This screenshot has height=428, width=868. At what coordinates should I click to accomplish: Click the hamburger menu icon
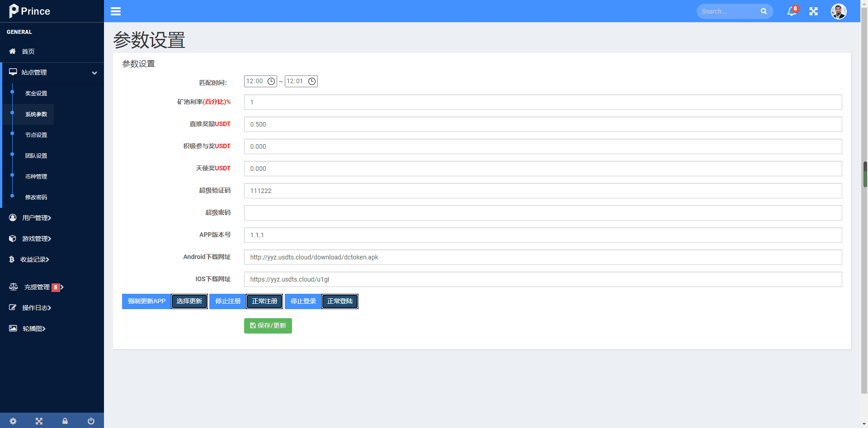[116, 11]
